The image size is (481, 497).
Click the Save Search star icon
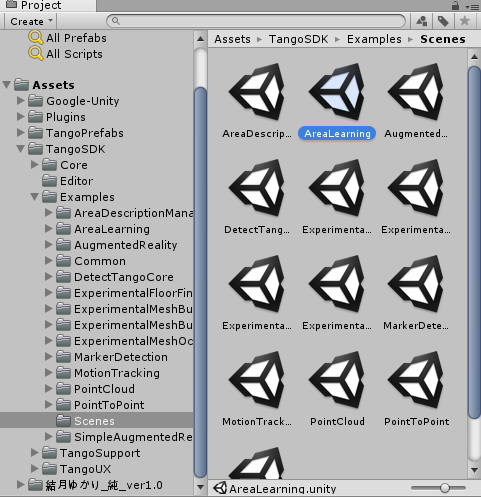point(465,21)
